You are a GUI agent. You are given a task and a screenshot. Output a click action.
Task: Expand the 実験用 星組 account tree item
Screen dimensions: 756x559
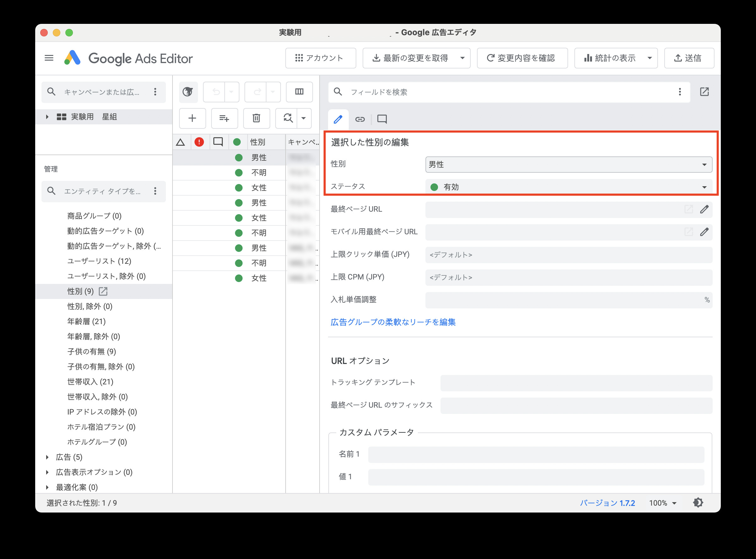(x=47, y=117)
